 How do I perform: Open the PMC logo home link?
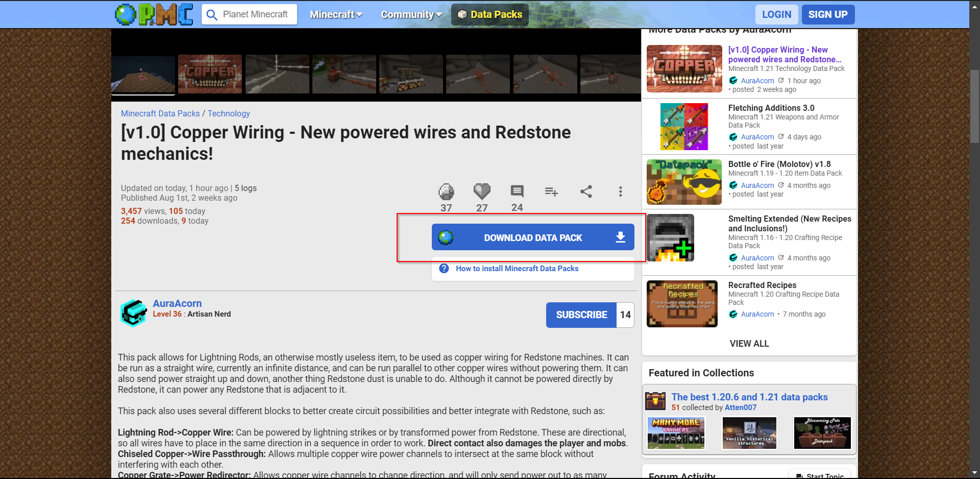pyautogui.click(x=154, y=14)
